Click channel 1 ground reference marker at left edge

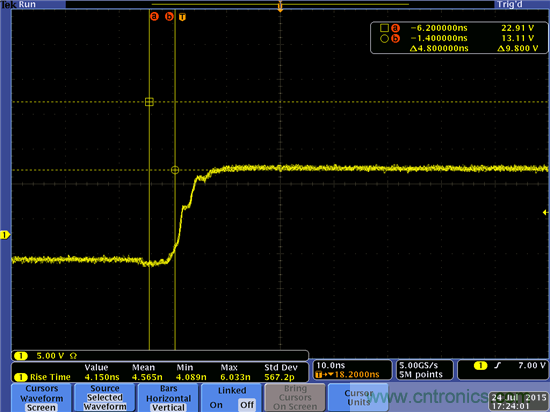[x=5, y=235]
